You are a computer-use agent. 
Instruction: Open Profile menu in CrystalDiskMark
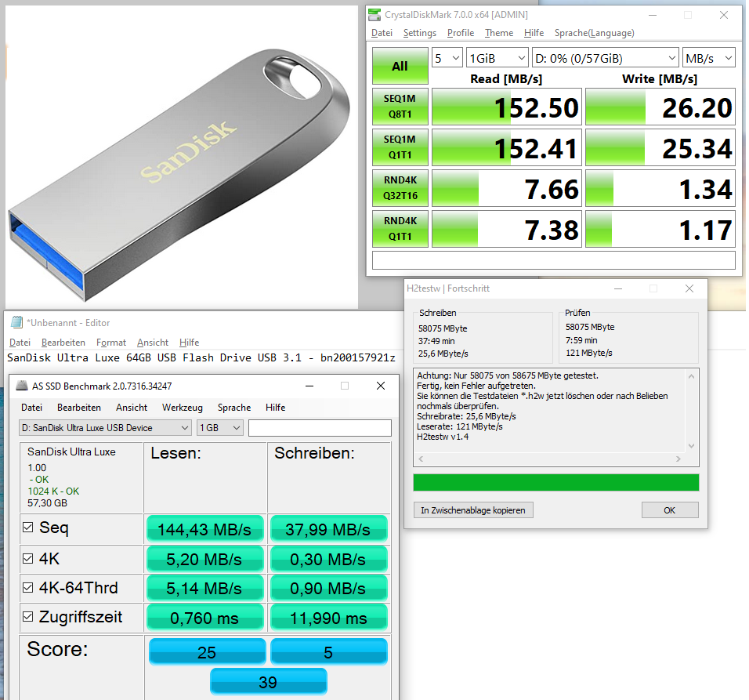pyautogui.click(x=461, y=33)
